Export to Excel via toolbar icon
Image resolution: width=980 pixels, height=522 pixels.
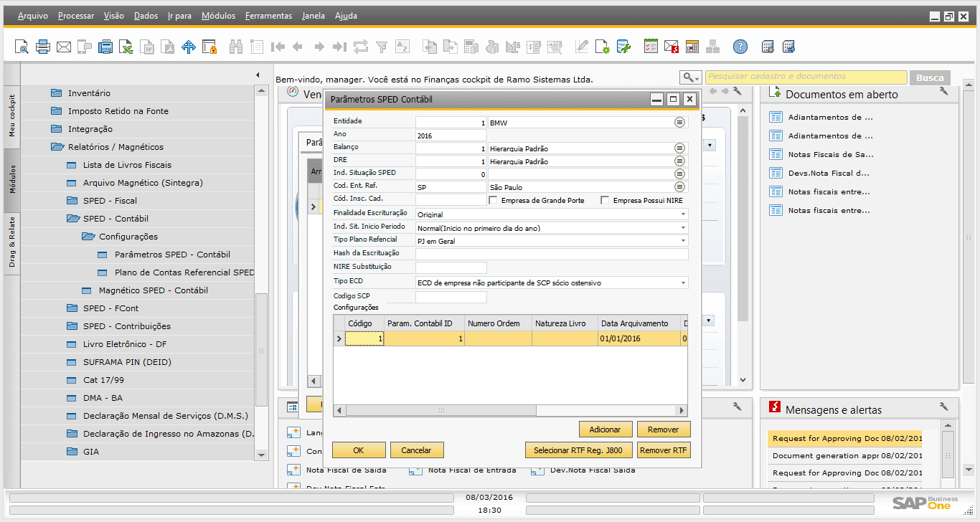pyautogui.click(x=126, y=47)
